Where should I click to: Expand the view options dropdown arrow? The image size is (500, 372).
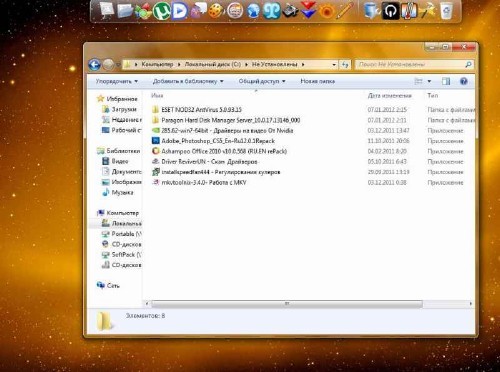pyautogui.click(x=429, y=81)
